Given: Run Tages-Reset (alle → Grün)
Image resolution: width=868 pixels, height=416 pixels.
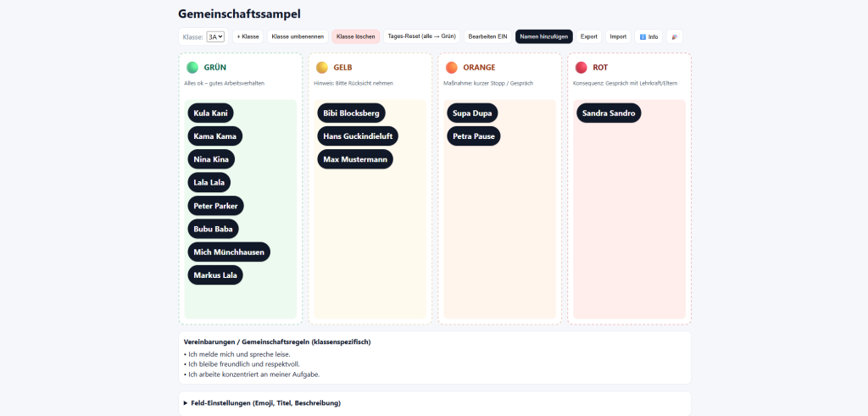Looking at the screenshot, I should [x=421, y=36].
